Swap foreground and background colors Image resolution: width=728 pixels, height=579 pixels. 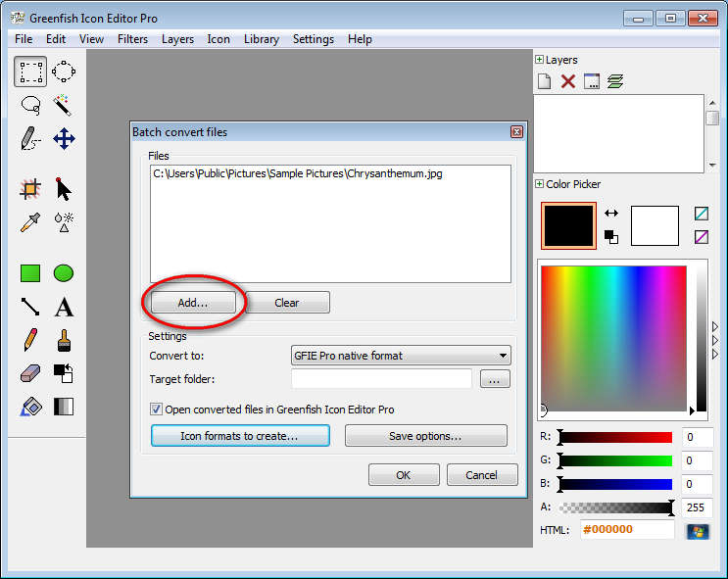[611, 213]
